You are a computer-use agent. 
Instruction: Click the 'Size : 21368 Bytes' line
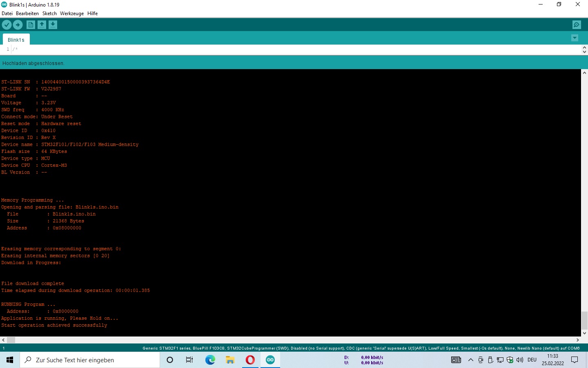(x=45, y=221)
